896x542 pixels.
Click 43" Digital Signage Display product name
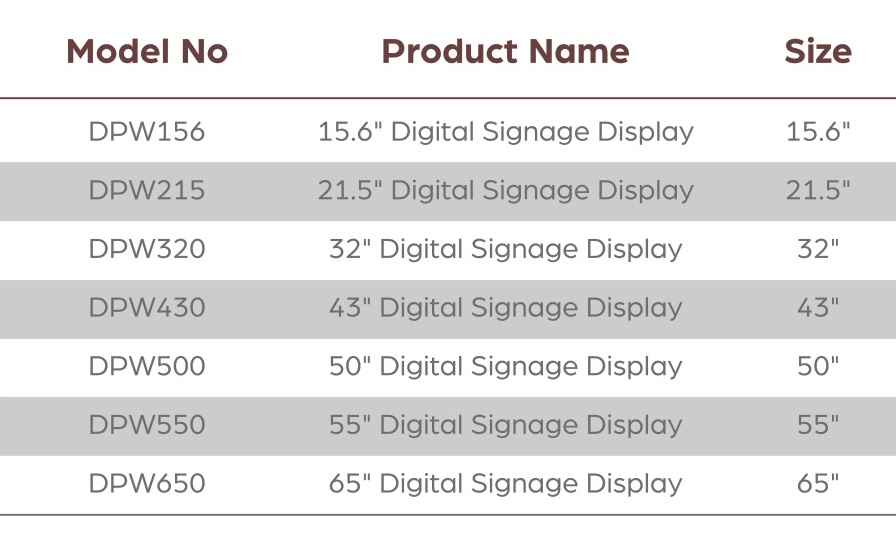click(x=505, y=308)
